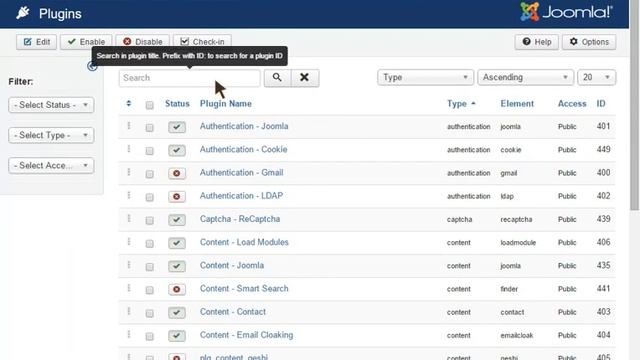This screenshot has width=640, height=360.
Task: Check the select-all checkbox in header
Action: 149,105
